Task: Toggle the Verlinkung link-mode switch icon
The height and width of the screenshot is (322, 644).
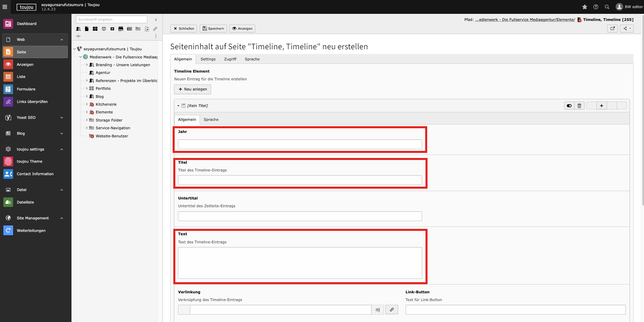Action: (x=378, y=310)
